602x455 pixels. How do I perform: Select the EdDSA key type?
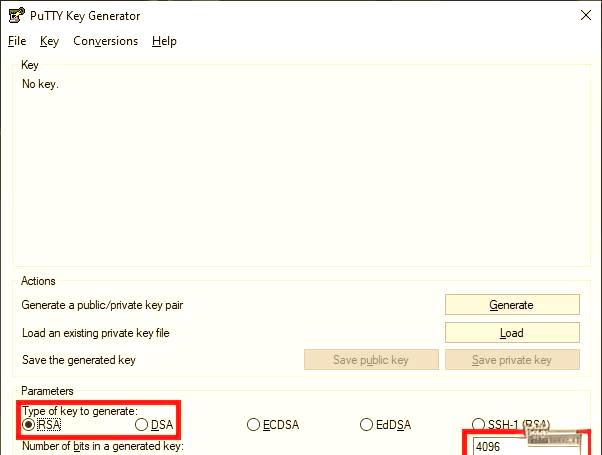coord(385,425)
